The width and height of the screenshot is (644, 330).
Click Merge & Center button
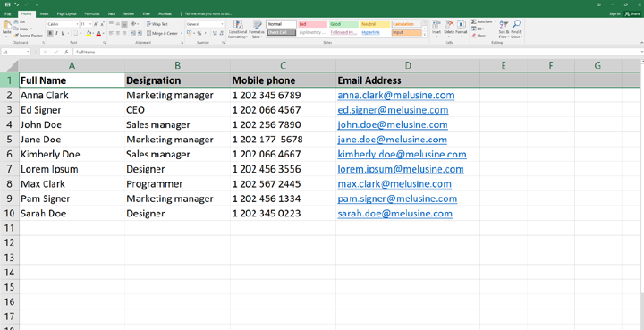(162, 33)
